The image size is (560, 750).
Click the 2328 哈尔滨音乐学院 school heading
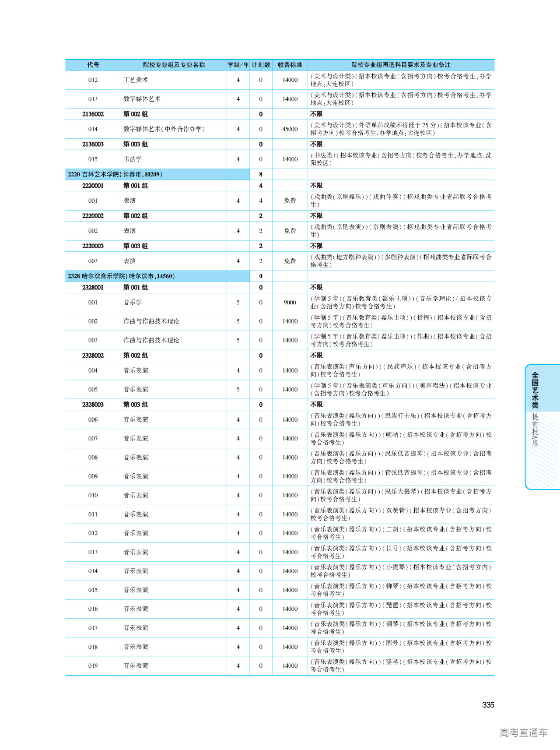tap(121, 276)
